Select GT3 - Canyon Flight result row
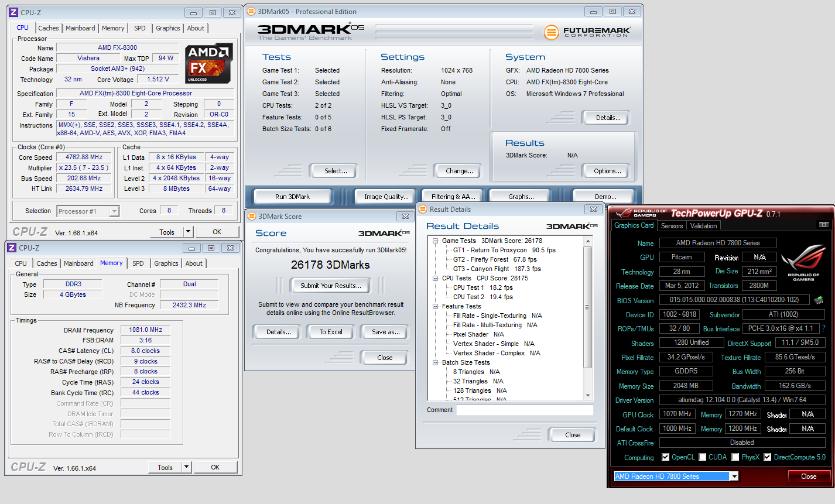The height and width of the screenshot is (504, 835). pos(497,269)
